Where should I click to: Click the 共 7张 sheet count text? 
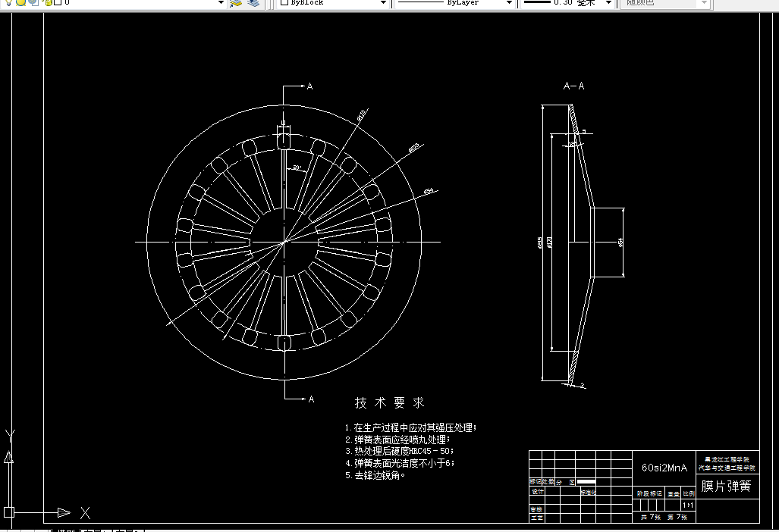point(651,517)
